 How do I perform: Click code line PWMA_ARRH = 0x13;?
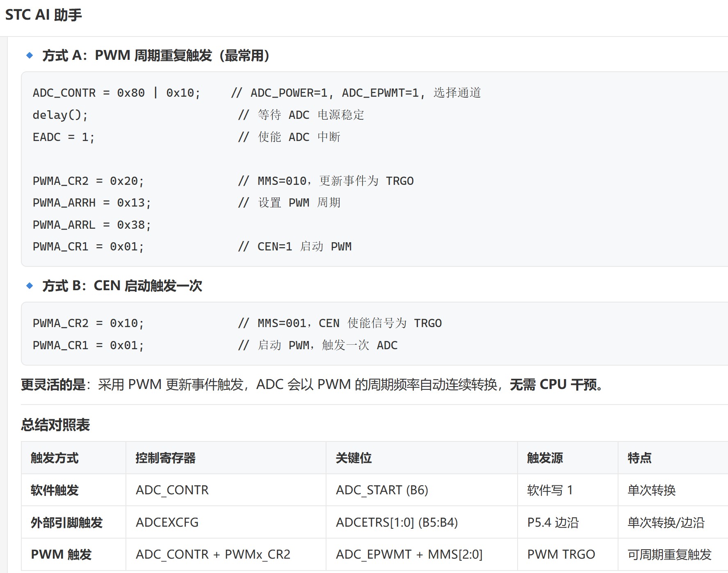tap(92, 202)
